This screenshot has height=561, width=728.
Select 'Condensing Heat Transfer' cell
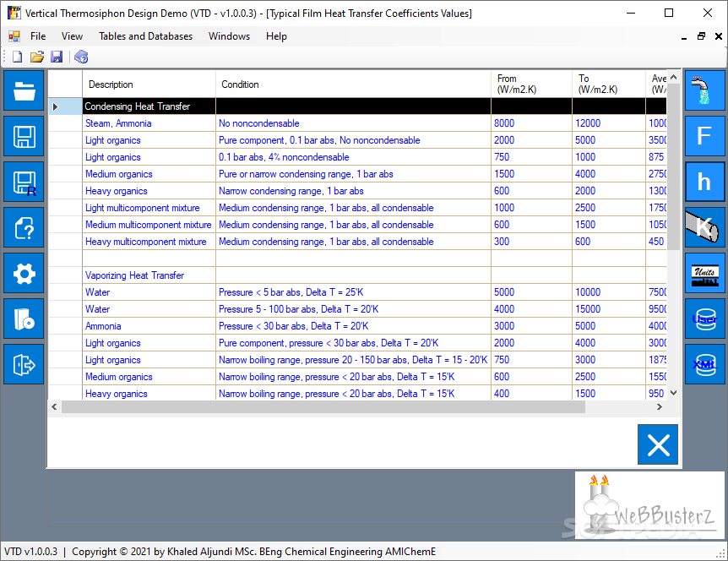point(149,106)
